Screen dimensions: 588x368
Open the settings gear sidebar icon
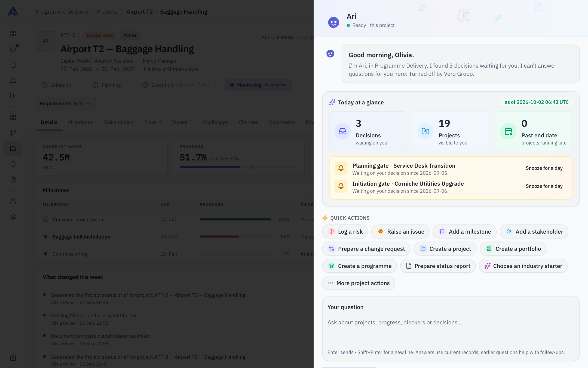[13, 217]
